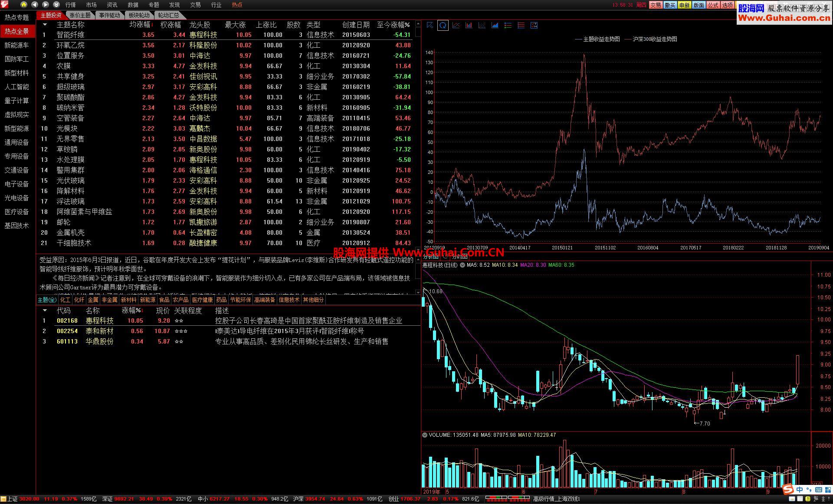Select stock code 002168 row

pyautogui.click(x=229, y=321)
